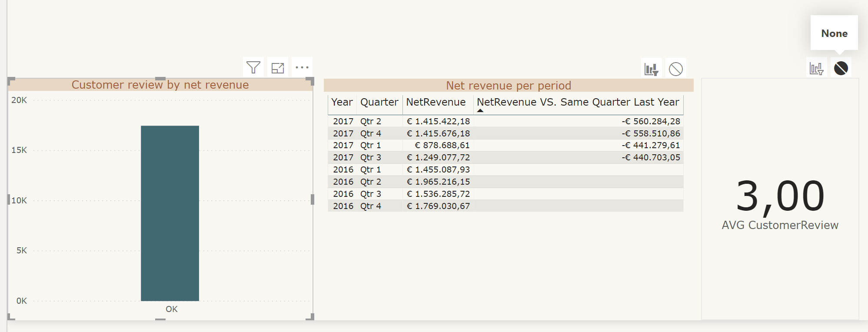This screenshot has height=332, width=868.
Task: Select the OK bar in the chart
Action: pos(170,213)
